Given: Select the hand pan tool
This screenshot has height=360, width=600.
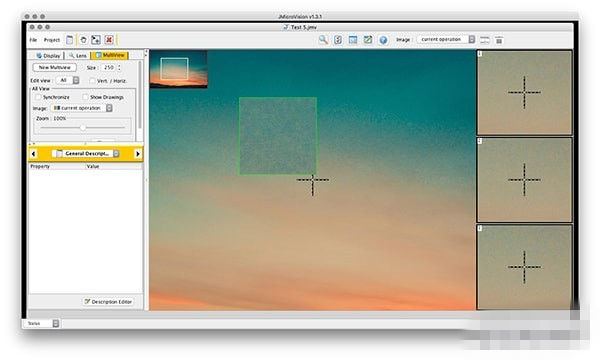Looking at the screenshot, I should coord(83,39).
